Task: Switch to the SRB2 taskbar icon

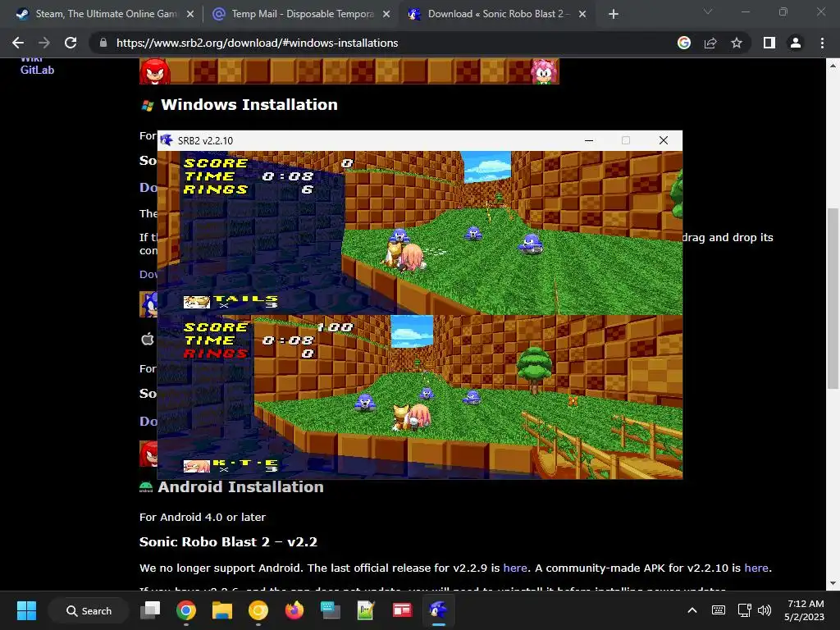Action: [x=438, y=610]
